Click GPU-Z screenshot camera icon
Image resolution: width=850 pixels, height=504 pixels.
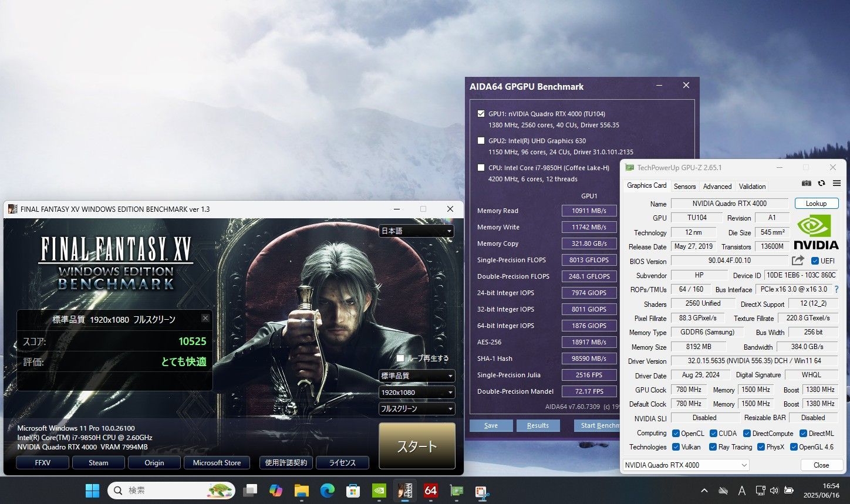pos(807,184)
